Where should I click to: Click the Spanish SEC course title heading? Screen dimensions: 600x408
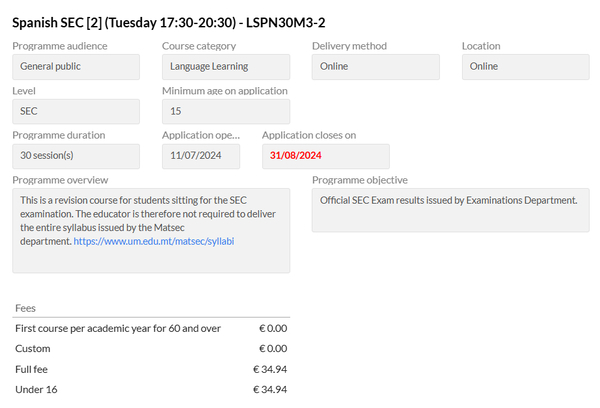pyautogui.click(x=183, y=21)
